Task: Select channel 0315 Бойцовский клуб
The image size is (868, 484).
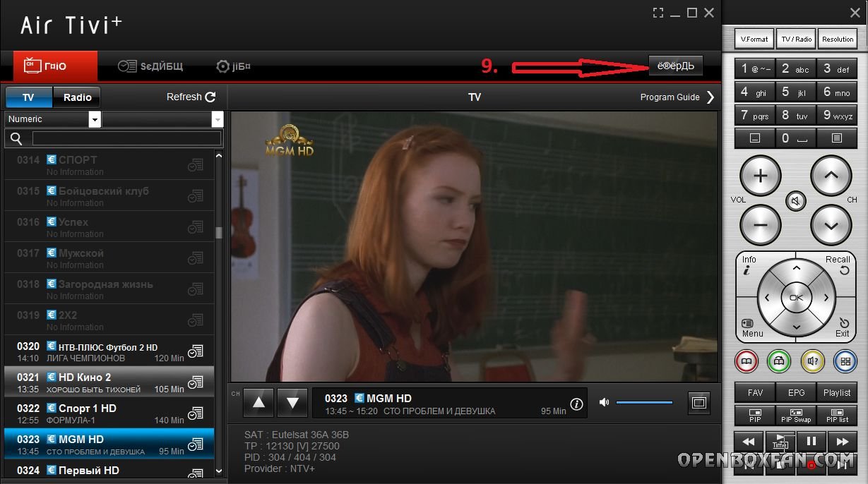Action: pos(109,196)
